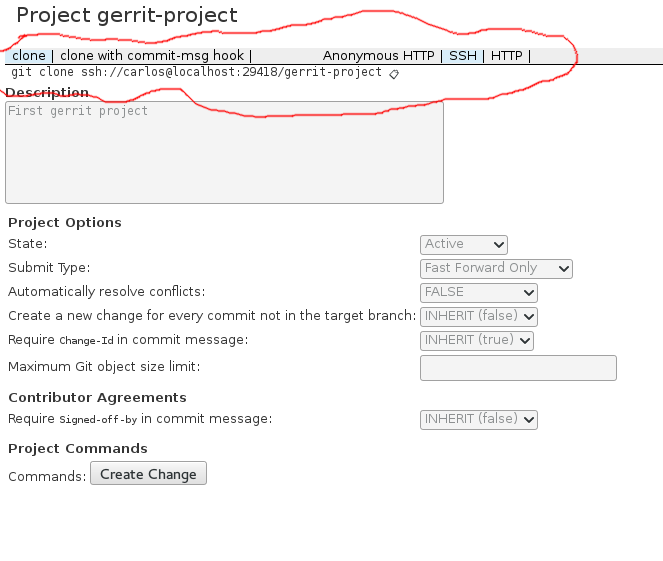Open Require Change-Id INHERIT (true) dropdown
The image size is (663, 561).
click(477, 341)
